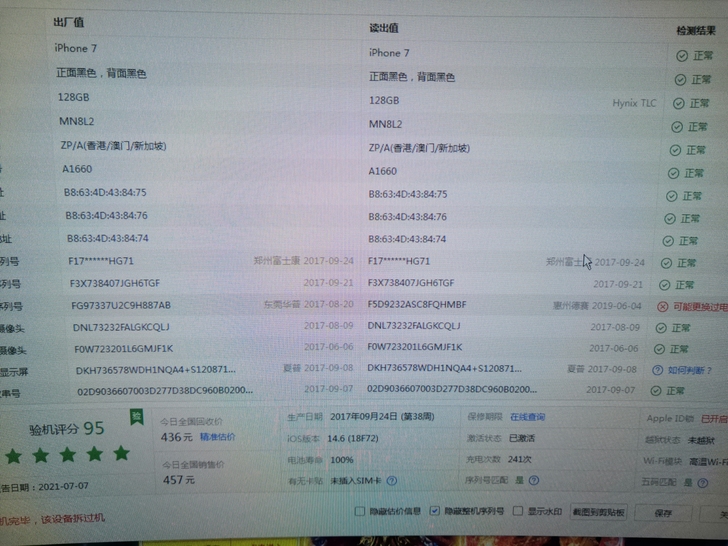Select MN8L2 in the 读出值 column
The image size is (728, 546).
coord(385,124)
